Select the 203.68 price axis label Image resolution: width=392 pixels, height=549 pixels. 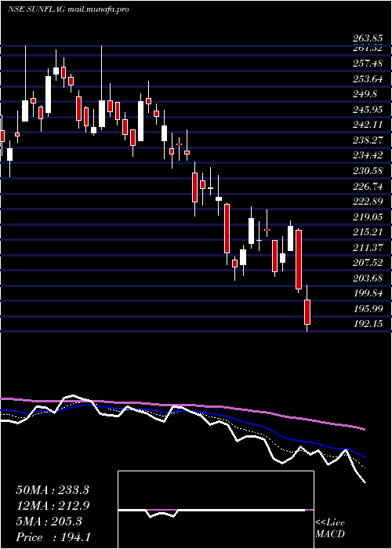(x=368, y=278)
